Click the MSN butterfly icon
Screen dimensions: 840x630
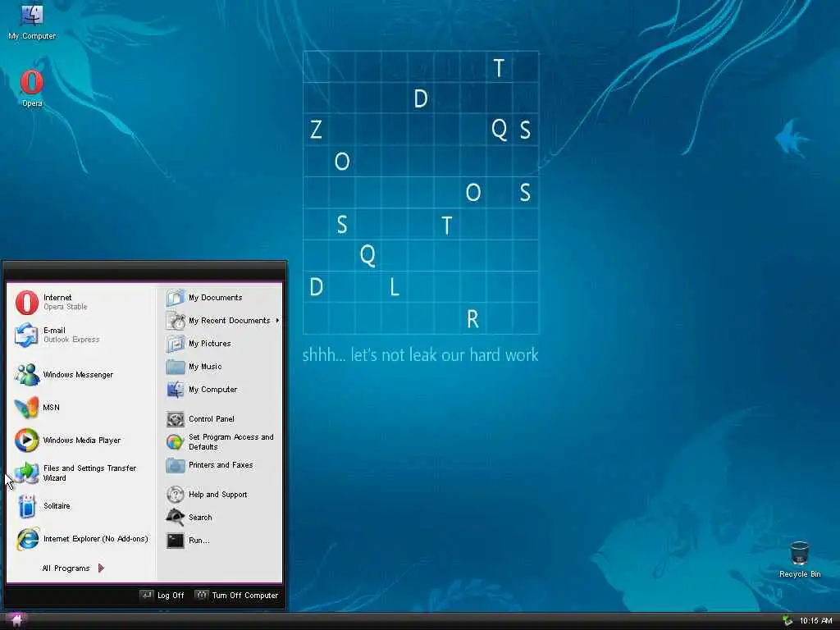point(27,407)
